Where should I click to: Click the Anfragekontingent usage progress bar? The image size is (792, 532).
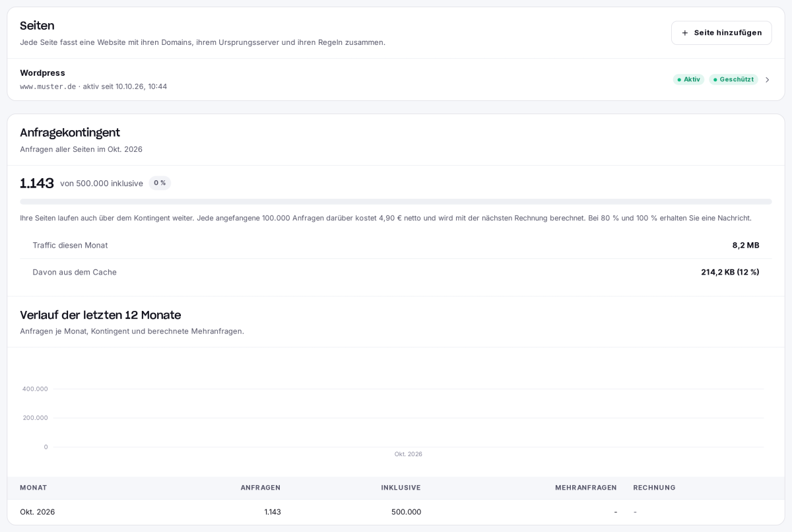(x=395, y=201)
